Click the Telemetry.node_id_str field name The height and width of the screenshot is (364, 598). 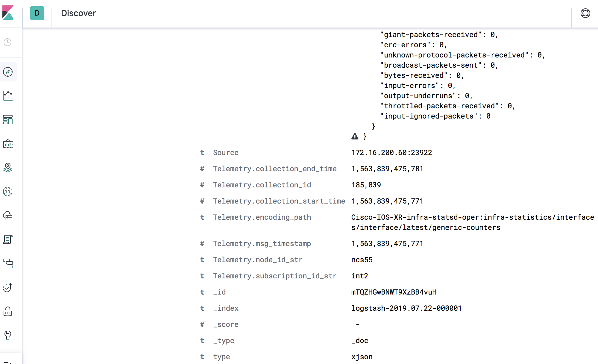257,260
